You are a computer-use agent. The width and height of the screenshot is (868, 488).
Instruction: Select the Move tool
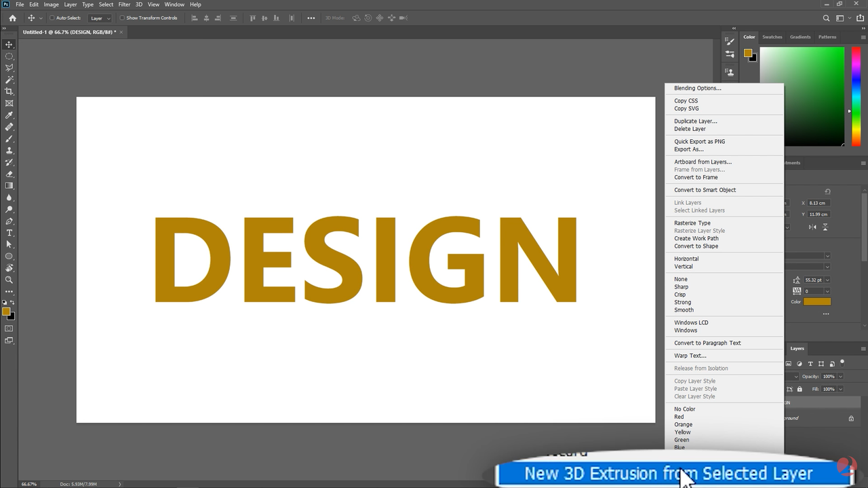tap(9, 44)
